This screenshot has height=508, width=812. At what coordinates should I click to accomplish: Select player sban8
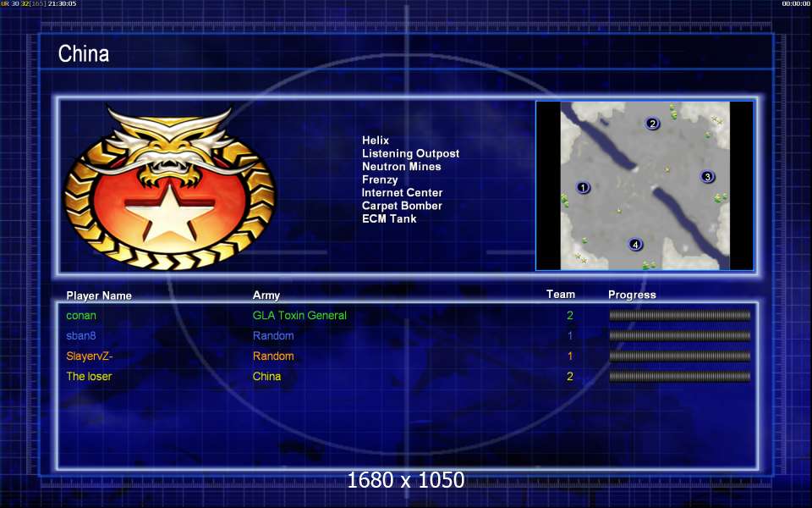[x=81, y=335]
